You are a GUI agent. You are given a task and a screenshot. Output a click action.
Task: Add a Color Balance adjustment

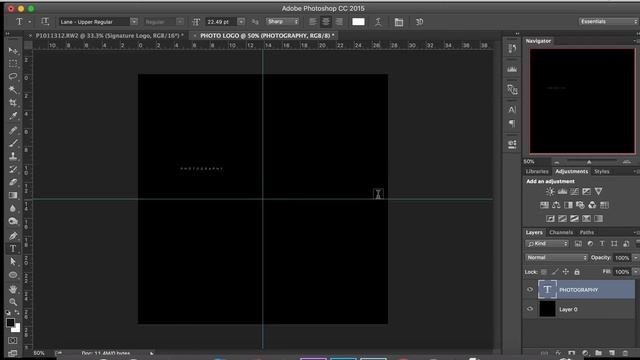556,205
